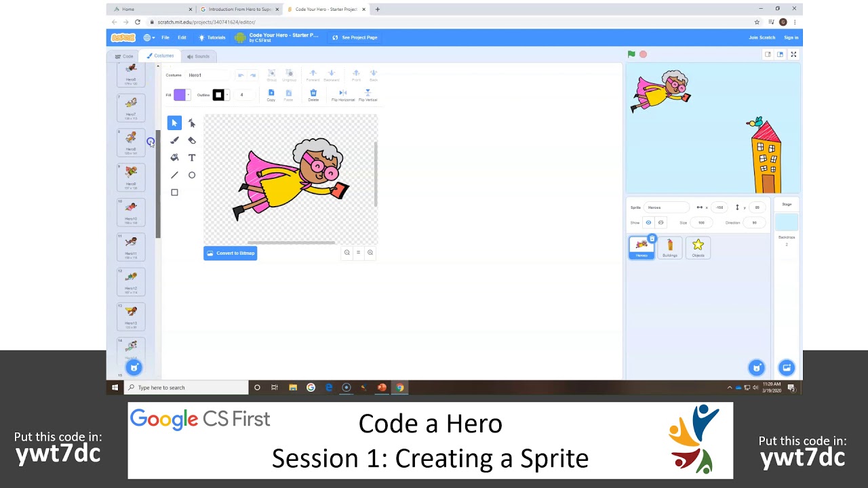Click the Delete trash icon in the costume toolbar
The height and width of the screenshot is (488, 868).
(313, 95)
